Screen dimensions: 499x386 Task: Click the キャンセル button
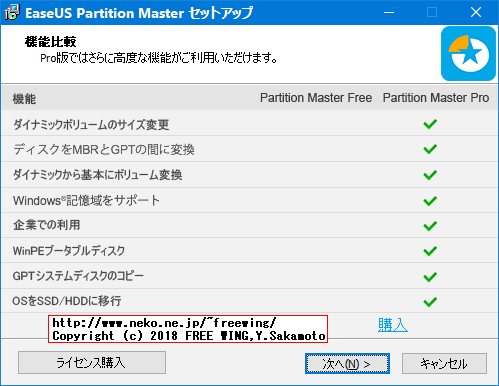point(444,363)
